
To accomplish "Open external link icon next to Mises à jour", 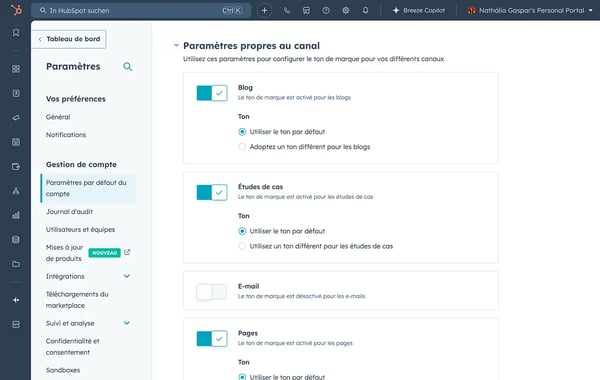I will (127, 252).
